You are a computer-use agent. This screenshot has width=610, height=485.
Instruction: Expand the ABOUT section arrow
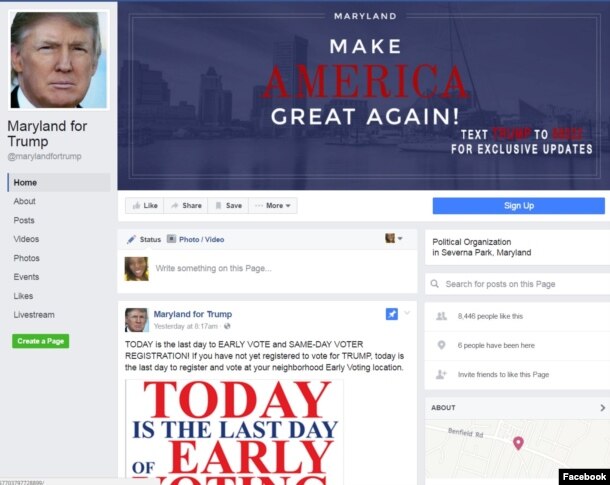coord(602,408)
